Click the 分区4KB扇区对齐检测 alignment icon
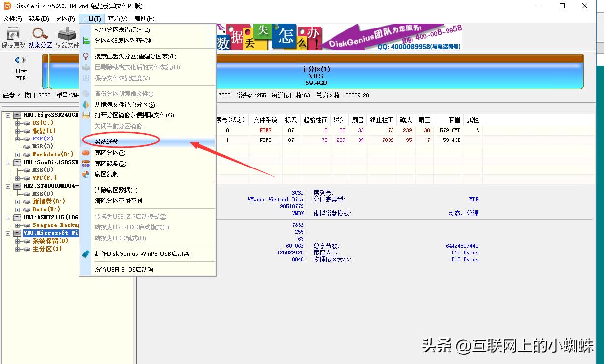 pyautogui.click(x=87, y=40)
